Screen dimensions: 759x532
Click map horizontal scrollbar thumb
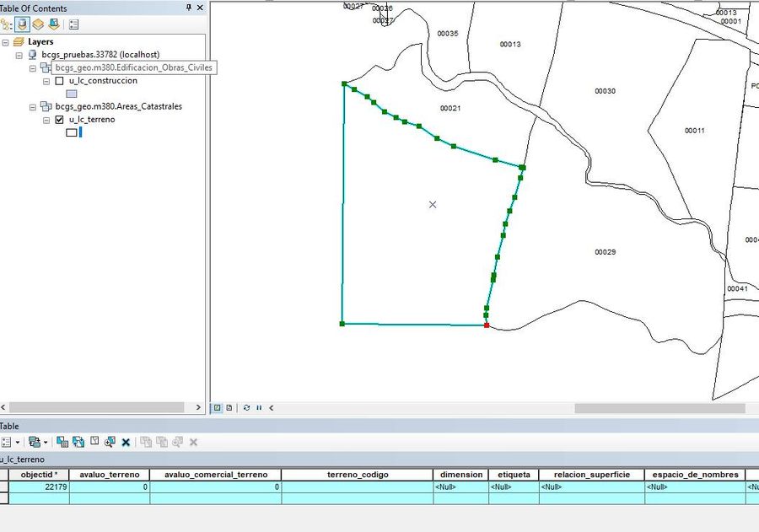coord(659,408)
